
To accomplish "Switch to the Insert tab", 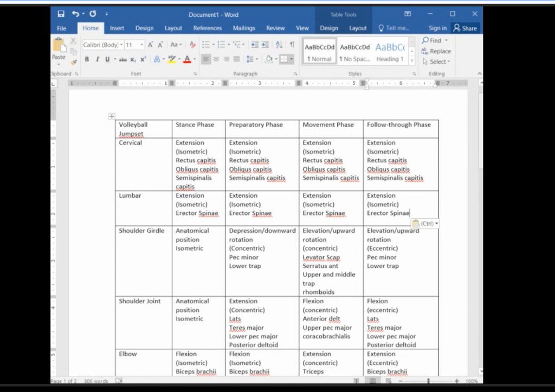I will click(117, 28).
